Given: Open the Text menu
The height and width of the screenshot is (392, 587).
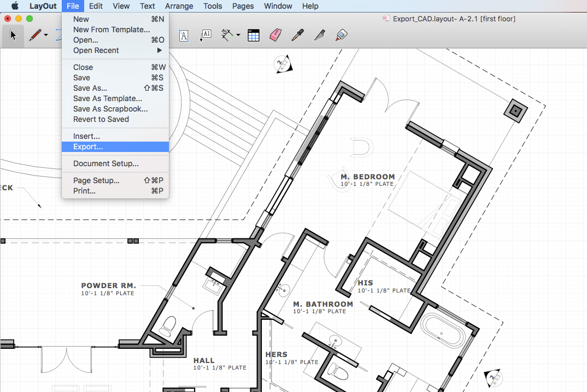Looking at the screenshot, I should click(148, 6).
